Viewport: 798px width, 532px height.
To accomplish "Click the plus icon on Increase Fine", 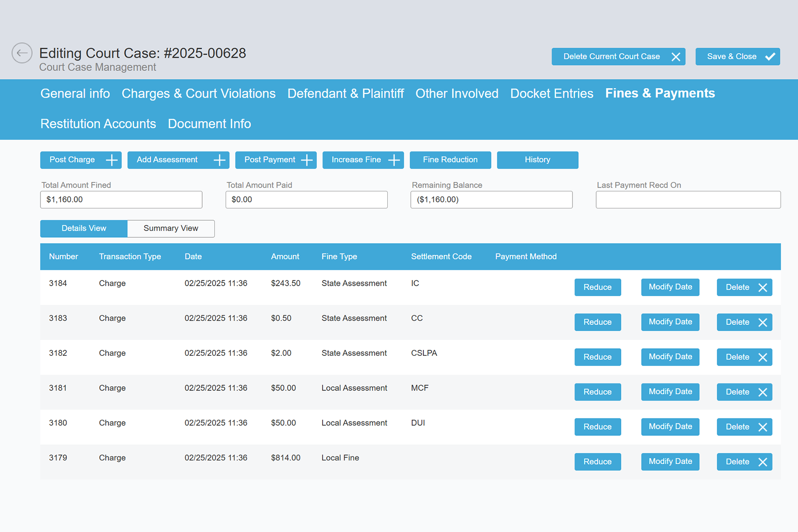I will 393,160.
